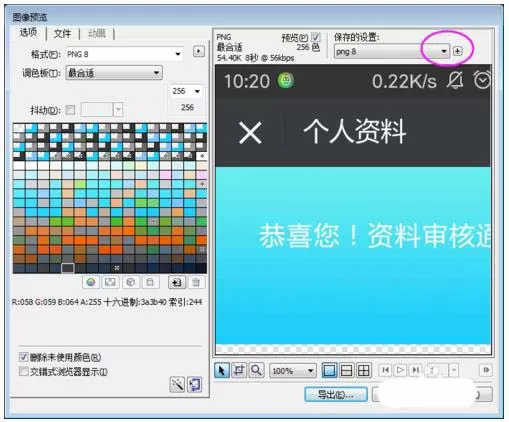Open the 保存的设置 png 8 dropdown
Screen dimensions: 509x422
[392, 51]
